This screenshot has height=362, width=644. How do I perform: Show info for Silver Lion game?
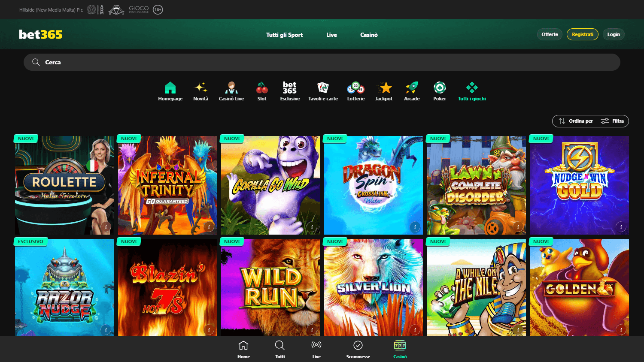click(415, 330)
